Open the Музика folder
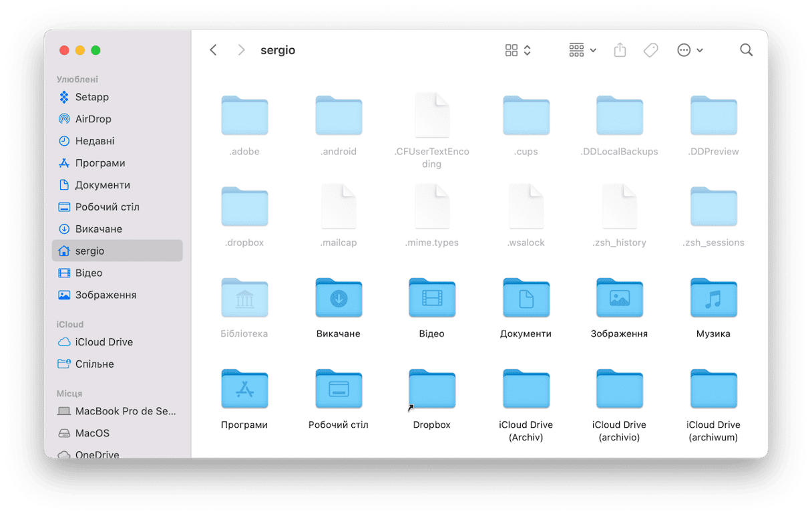Image resolution: width=812 pixels, height=516 pixels. 713,298
